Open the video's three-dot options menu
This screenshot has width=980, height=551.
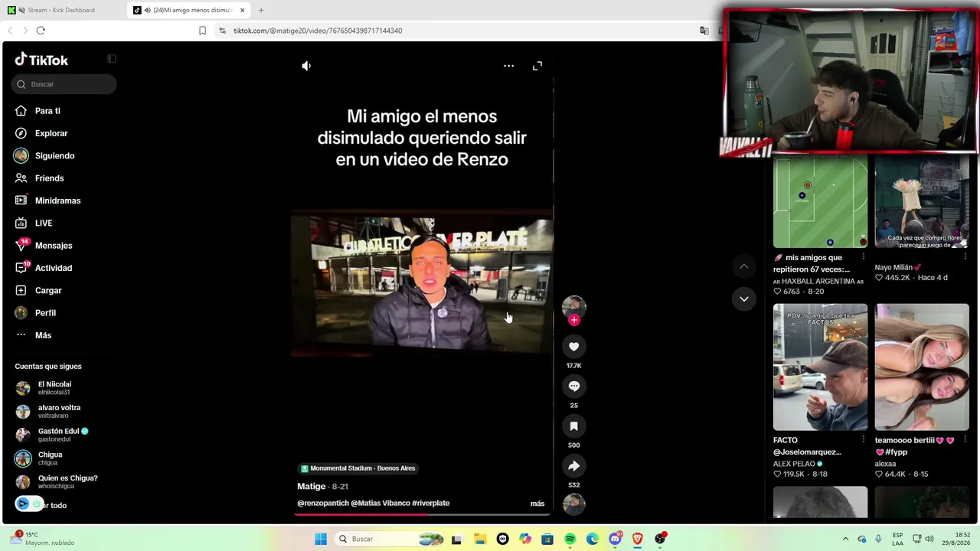click(x=508, y=66)
